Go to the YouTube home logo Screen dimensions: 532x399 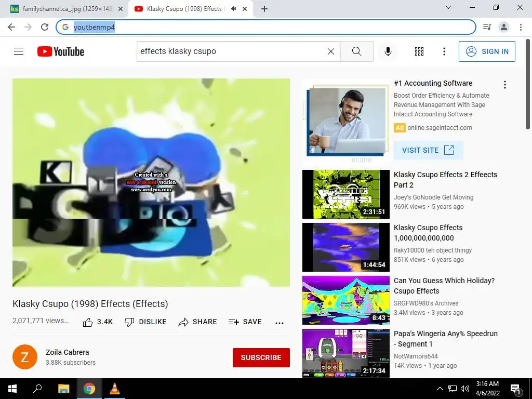pyautogui.click(x=61, y=51)
